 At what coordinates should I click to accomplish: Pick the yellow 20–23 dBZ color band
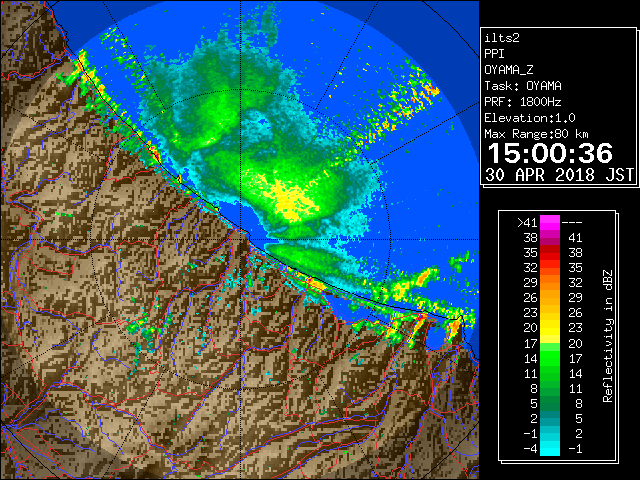550,328
